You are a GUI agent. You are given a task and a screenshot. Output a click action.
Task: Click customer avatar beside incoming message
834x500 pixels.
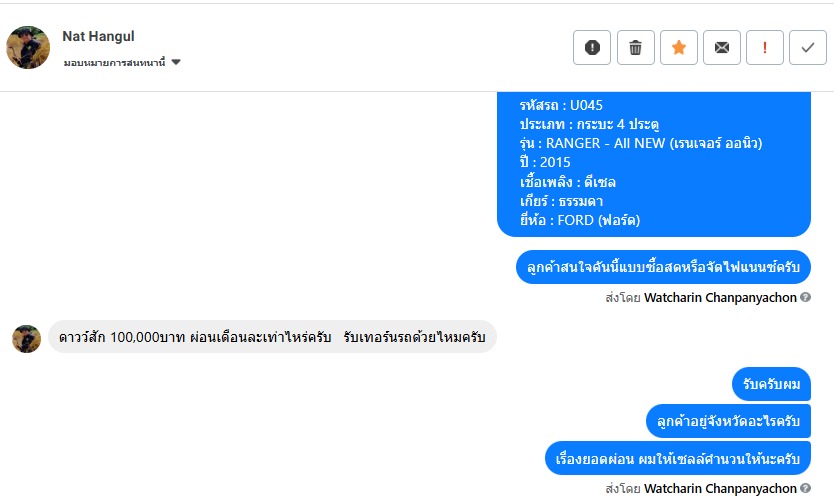(x=26, y=338)
